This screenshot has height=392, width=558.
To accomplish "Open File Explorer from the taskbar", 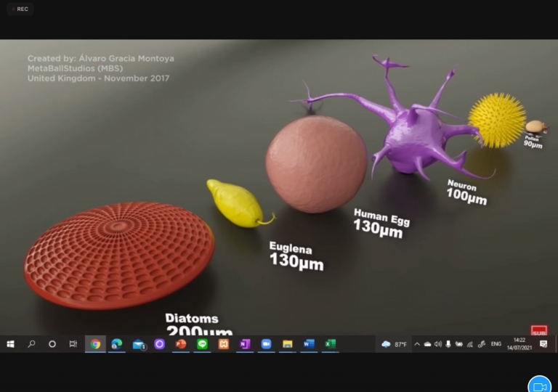I will pyautogui.click(x=288, y=344).
